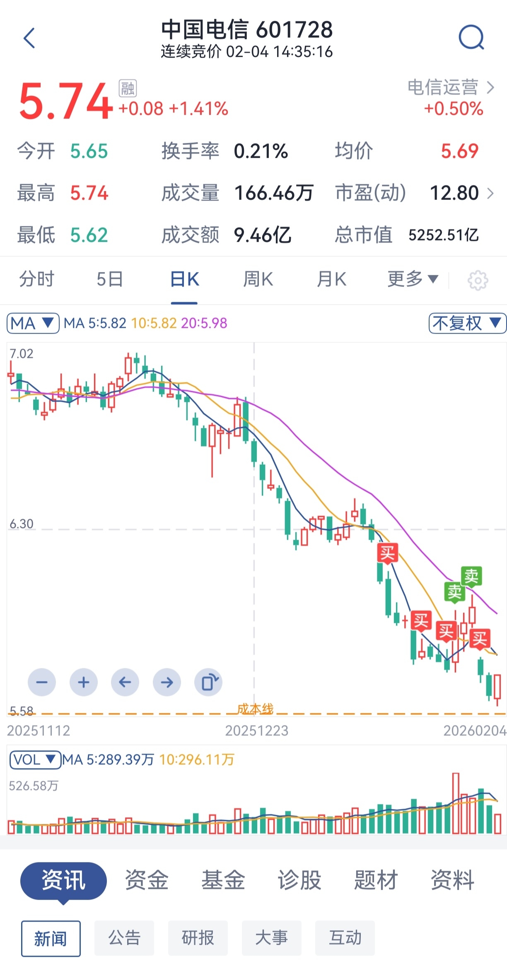Shift chart right with right arrow button
Screen dimensions: 507x980
click(x=167, y=682)
